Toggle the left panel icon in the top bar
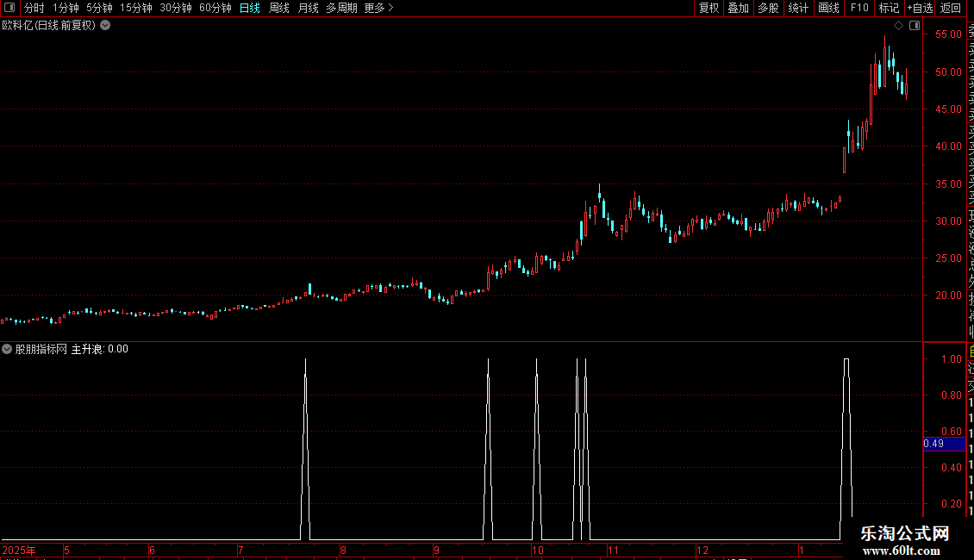The image size is (974, 560). 9,8
